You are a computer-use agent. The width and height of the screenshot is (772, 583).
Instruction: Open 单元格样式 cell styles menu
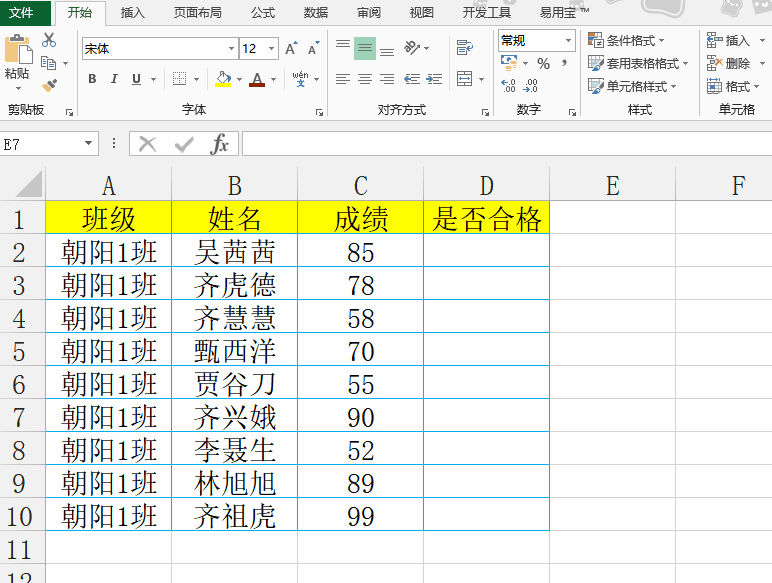pyautogui.click(x=632, y=87)
